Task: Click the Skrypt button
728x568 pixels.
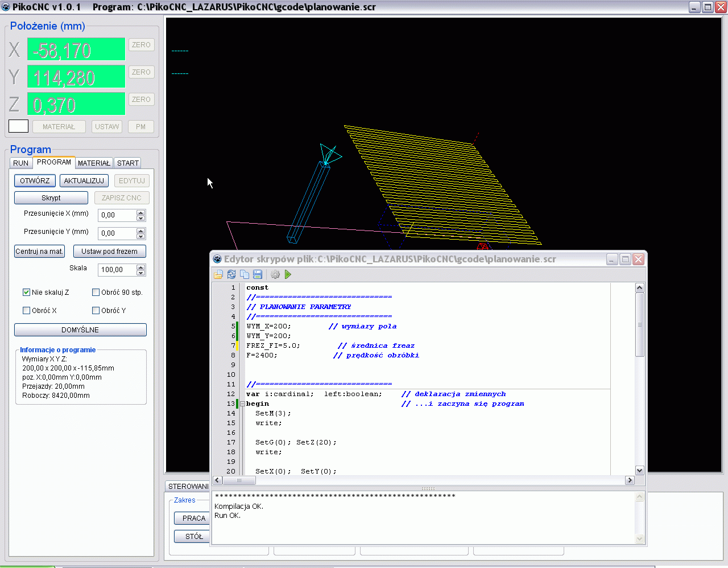Action: tap(51, 197)
